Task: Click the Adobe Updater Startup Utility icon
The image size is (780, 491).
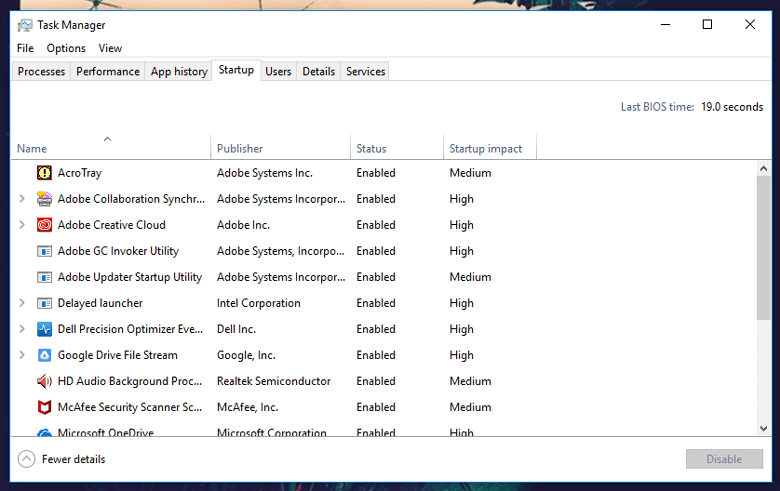Action: click(44, 277)
